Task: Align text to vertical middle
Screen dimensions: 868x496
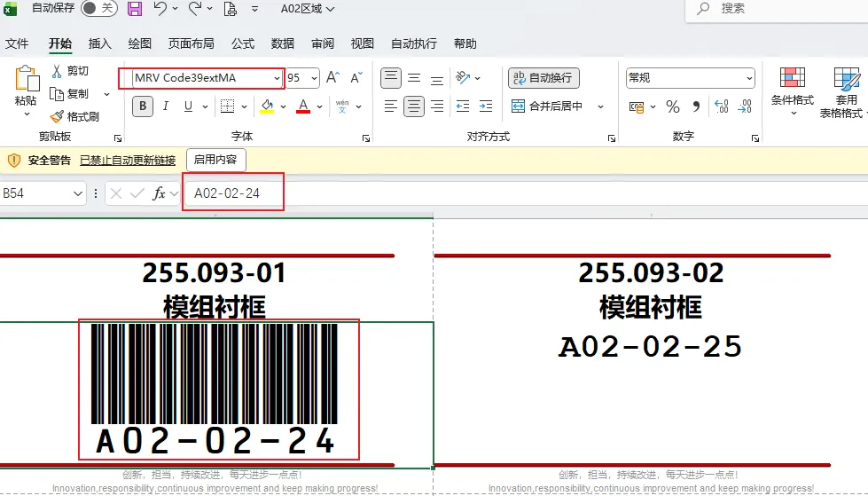Action: point(414,77)
